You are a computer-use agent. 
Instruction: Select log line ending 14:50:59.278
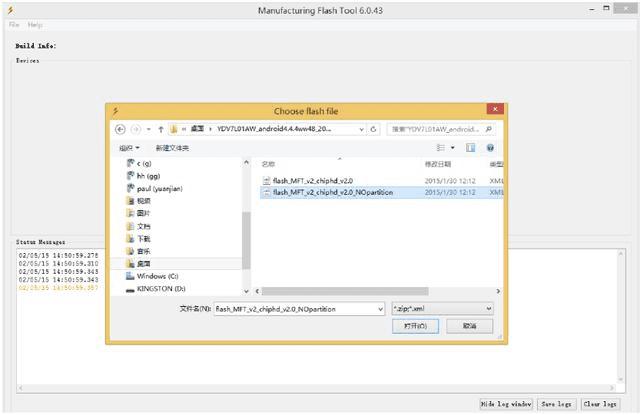(x=58, y=255)
